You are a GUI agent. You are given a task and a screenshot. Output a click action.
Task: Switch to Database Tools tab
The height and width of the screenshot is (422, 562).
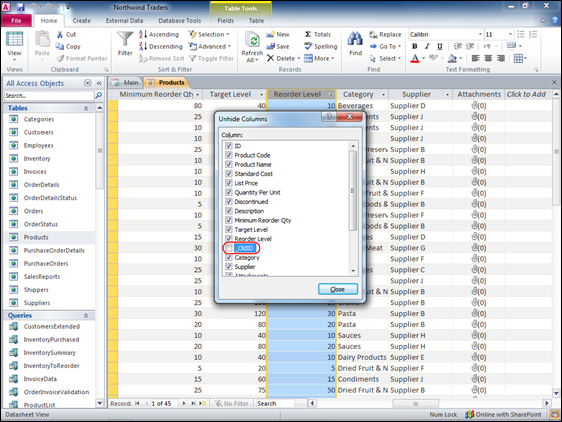pyautogui.click(x=180, y=21)
